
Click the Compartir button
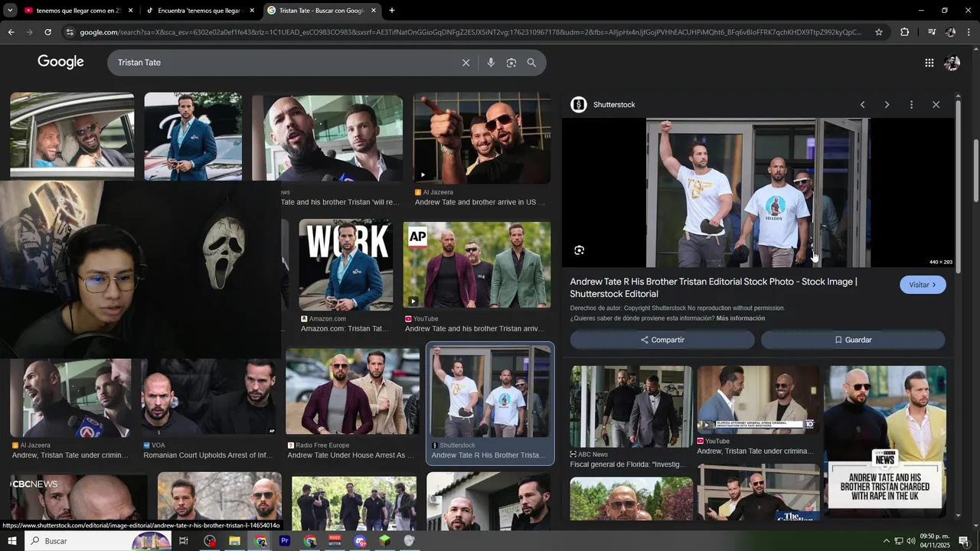[662, 340]
